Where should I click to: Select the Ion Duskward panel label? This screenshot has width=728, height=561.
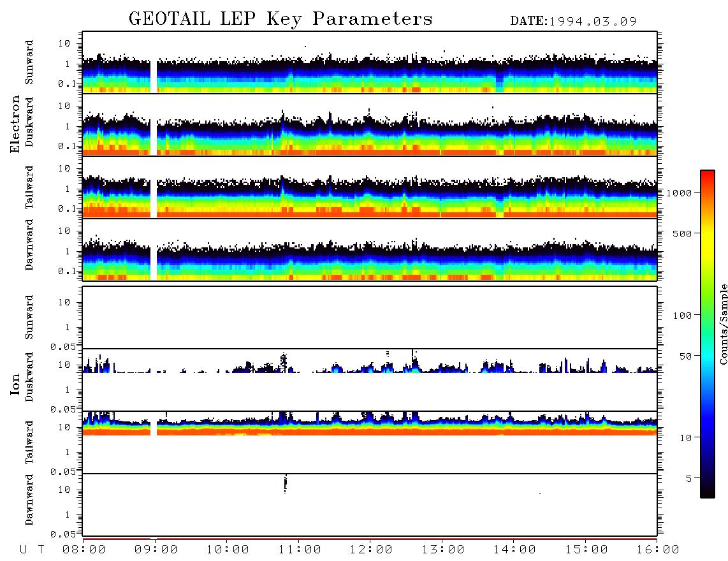(x=29, y=377)
